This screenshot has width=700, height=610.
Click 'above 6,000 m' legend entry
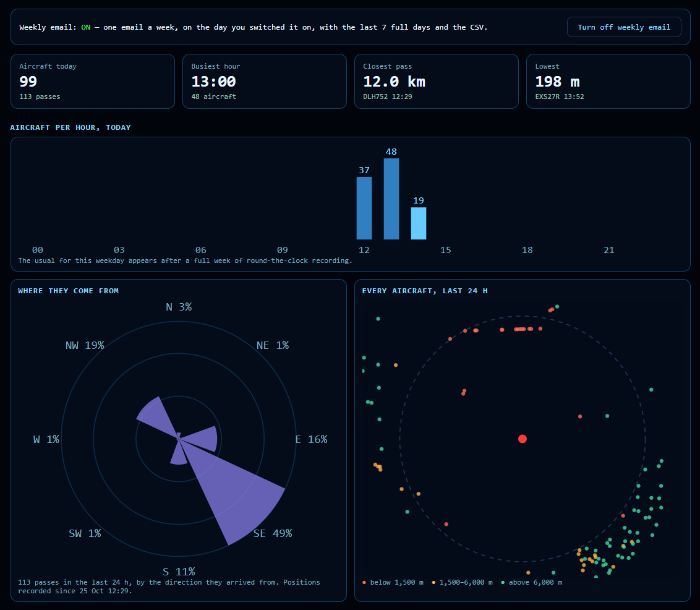point(531,582)
